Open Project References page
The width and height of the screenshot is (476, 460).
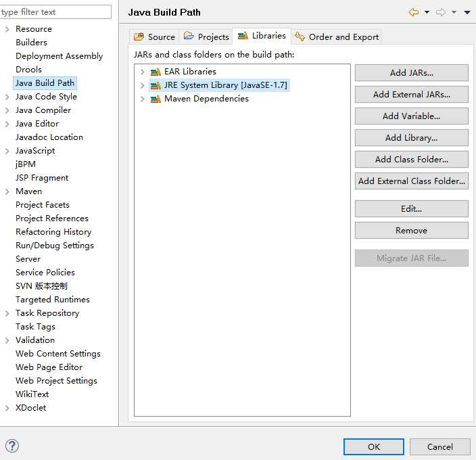pyautogui.click(x=52, y=218)
